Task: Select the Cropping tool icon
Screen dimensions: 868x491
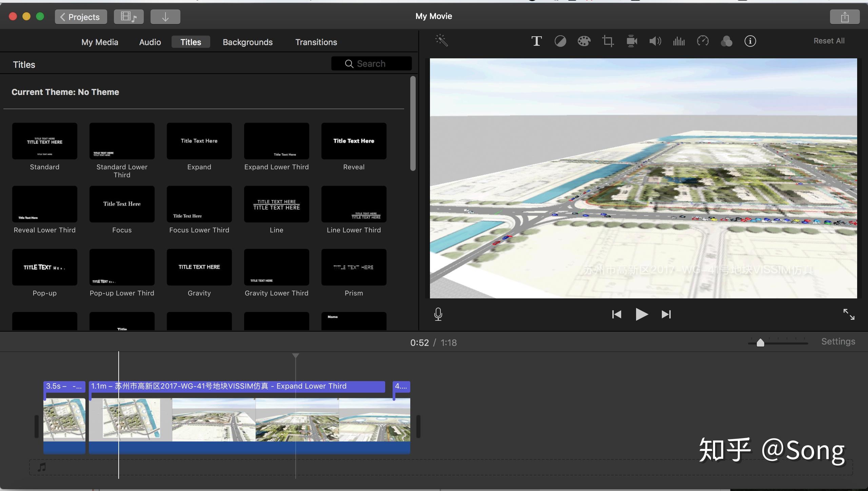Action: pyautogui.click(x=608, y=41)
